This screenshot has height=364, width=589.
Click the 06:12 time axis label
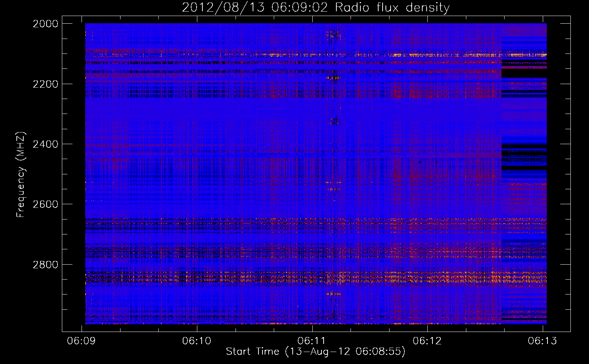427,341
